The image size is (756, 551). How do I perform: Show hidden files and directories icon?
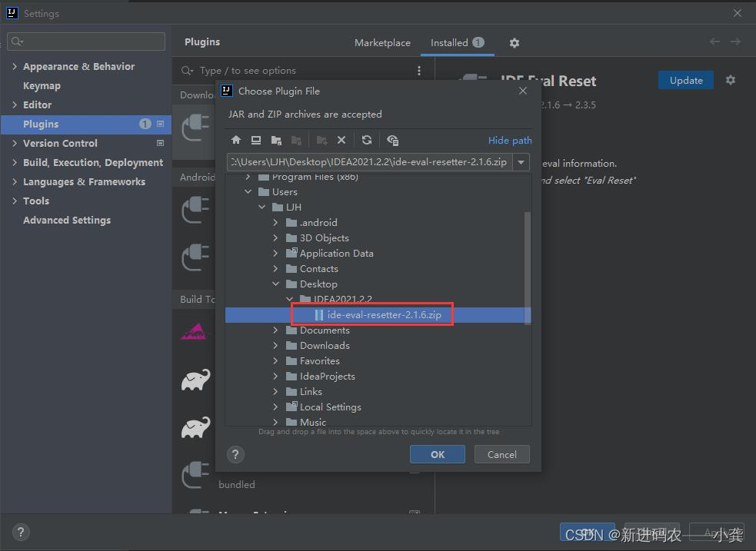point(392,140)
